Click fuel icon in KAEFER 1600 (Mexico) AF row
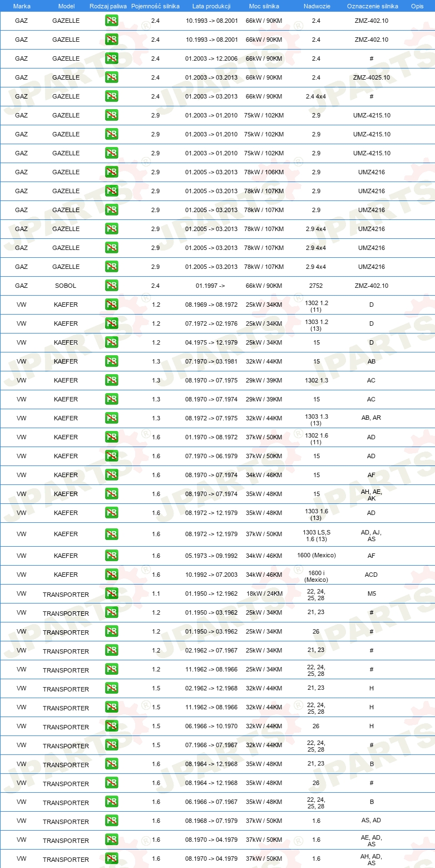The width and height of the screenshot is (435, 868). [111, 556]
